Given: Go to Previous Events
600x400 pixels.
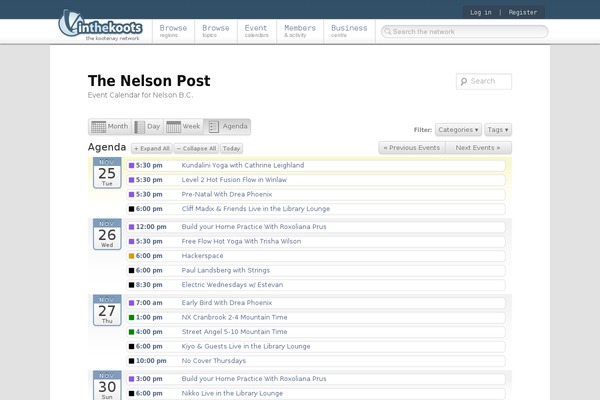Looking at the screenshot, I should [x=411, y=147].
